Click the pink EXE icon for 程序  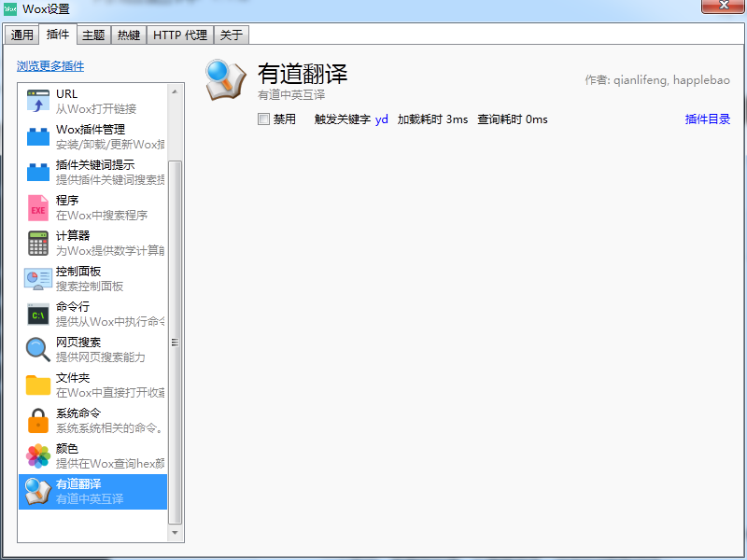point(38,207)
